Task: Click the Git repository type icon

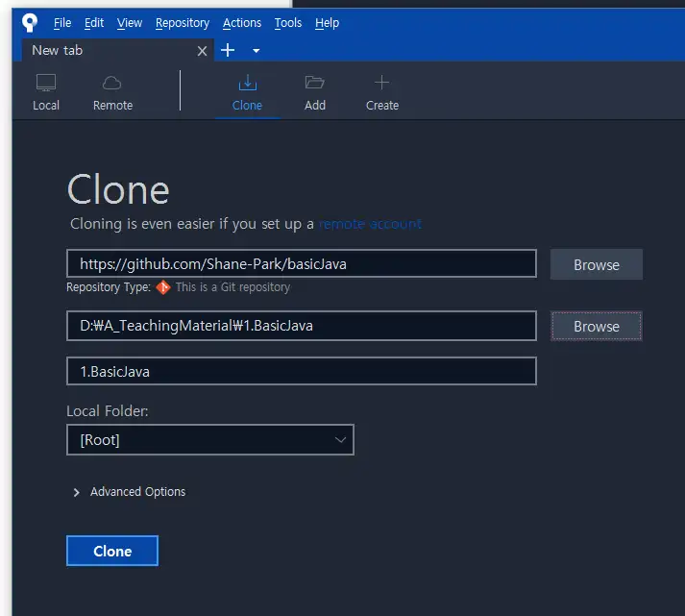Action: point(163,287)
